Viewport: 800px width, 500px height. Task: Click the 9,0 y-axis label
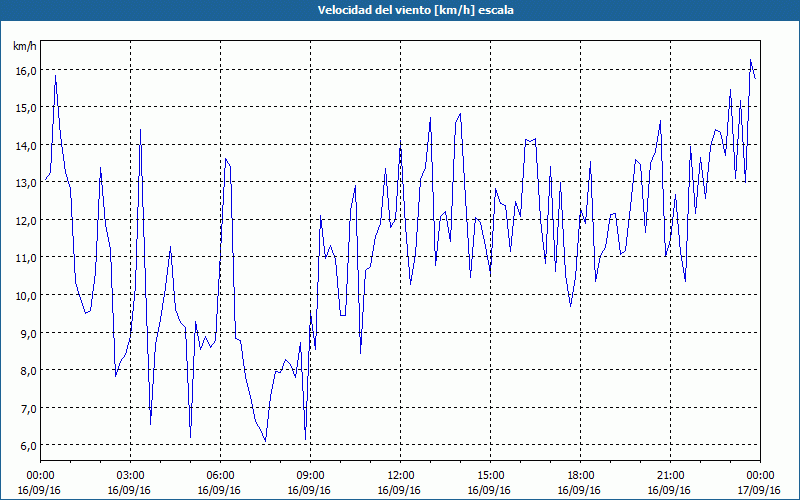pyautogui.click(x=29, y=334)
